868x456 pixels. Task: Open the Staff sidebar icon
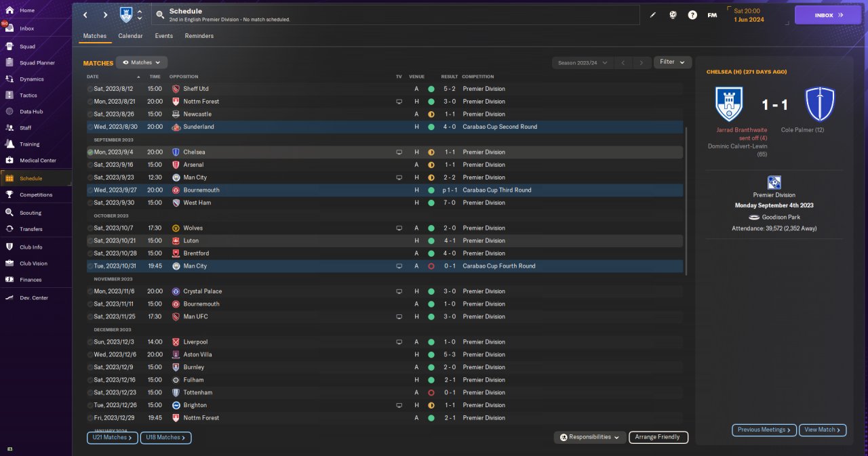pyautogui.click(x=9, y=127)
